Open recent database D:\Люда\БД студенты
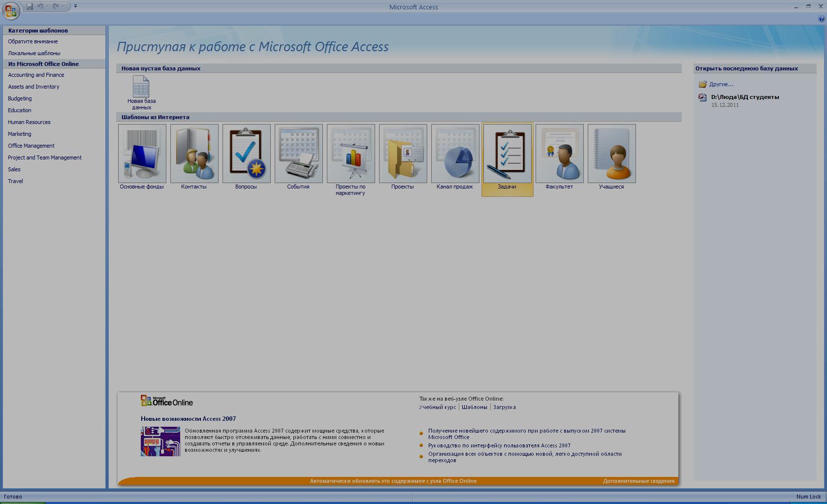 point(745,97)
